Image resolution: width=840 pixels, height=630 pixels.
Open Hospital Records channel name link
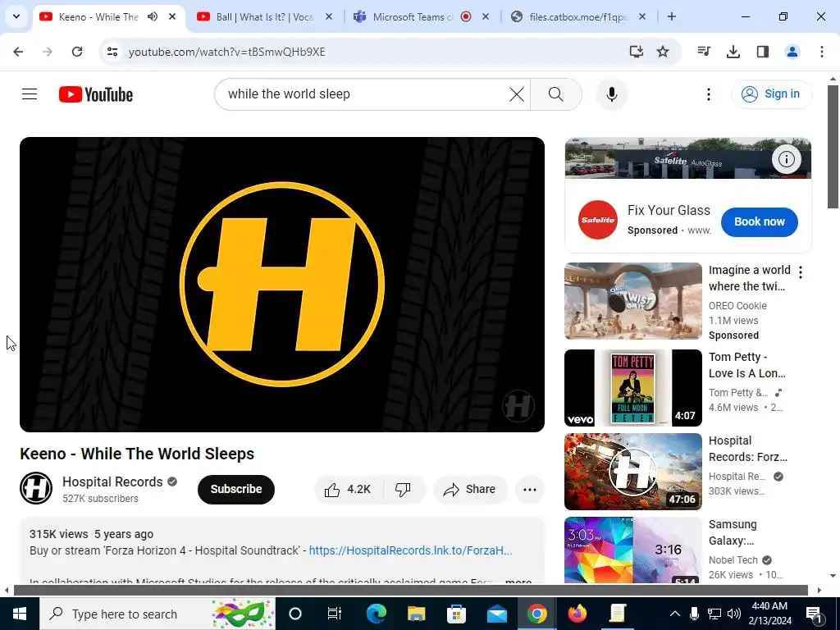[x=112, y=482]
